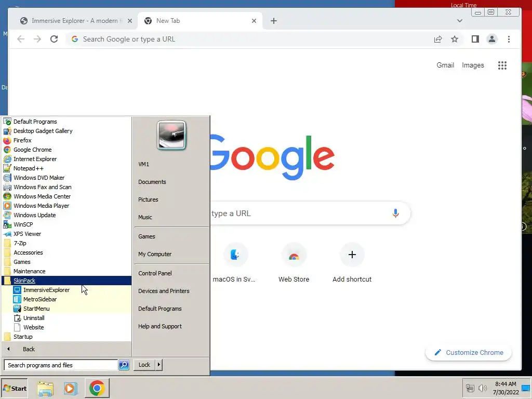The width and height of the screenshot is (532, 399).
Task: Open the Chrome profile avatar menu
Action: 492,39
